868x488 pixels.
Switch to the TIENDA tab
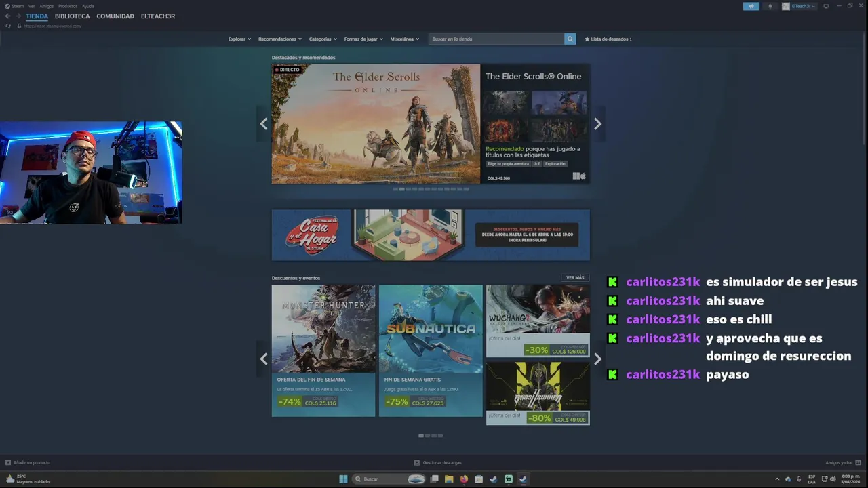point(37,16)
